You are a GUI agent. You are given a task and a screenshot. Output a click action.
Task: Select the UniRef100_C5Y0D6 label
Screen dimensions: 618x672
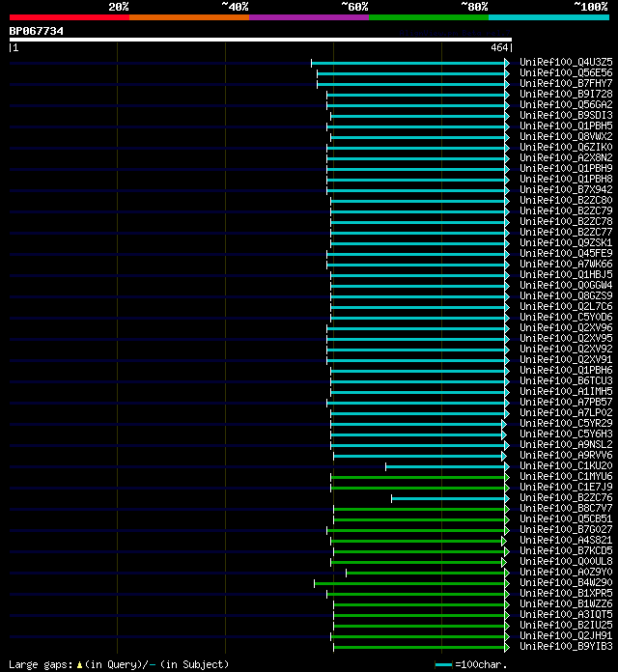click(566, 317)
